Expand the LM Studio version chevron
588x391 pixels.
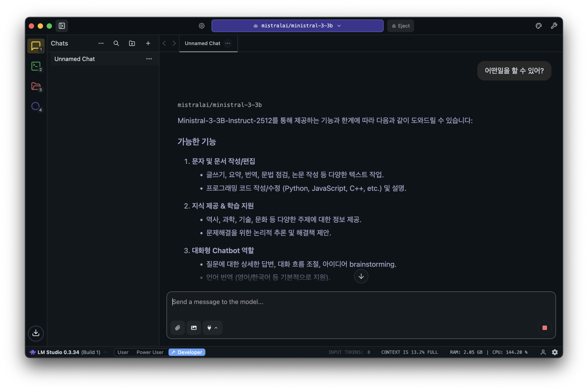[x=105, y=352]
